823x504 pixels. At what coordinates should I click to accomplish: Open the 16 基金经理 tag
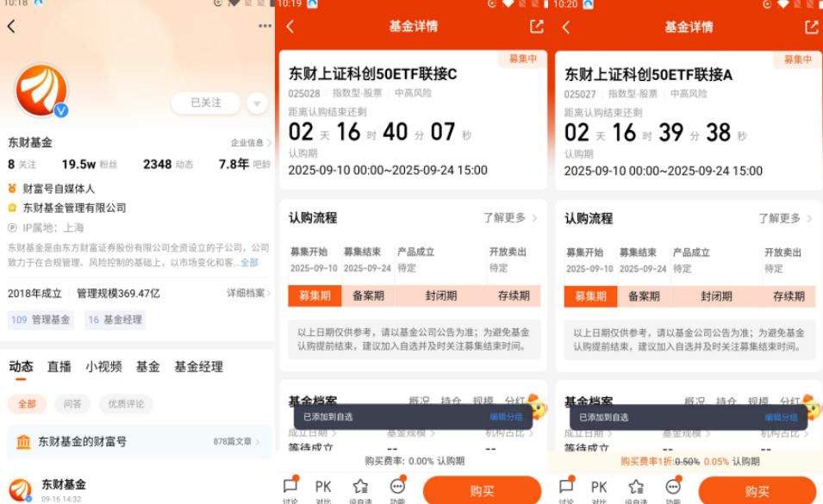tap(115, 320)
